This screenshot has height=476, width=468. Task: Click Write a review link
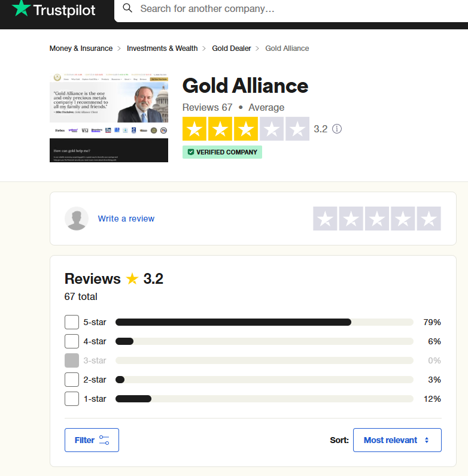126,219
